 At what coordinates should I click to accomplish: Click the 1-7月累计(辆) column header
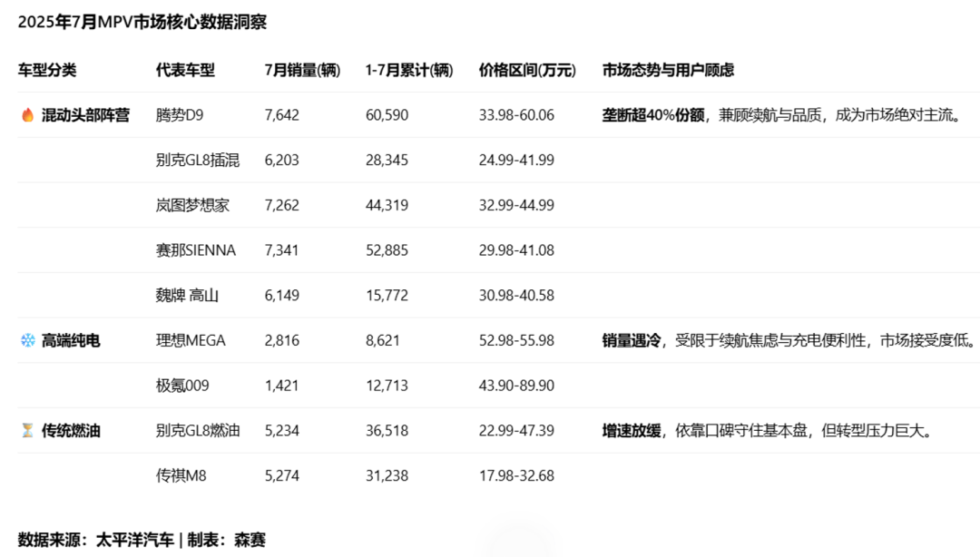(x=409, y=70)
